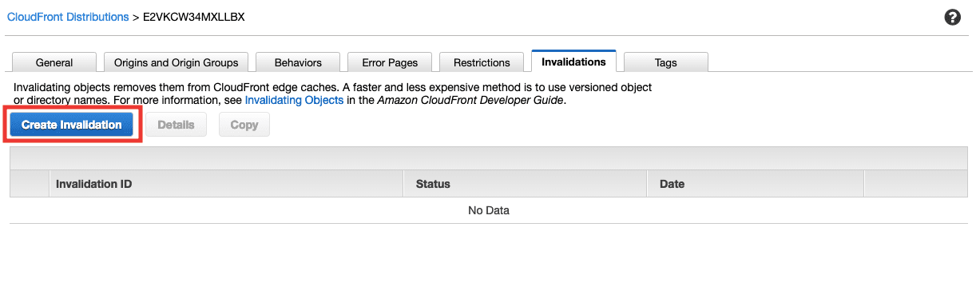Click the E2VKCW34MXLLBX distribution ID text
This screenshot has width=980, height=299.
coord(194,17)
